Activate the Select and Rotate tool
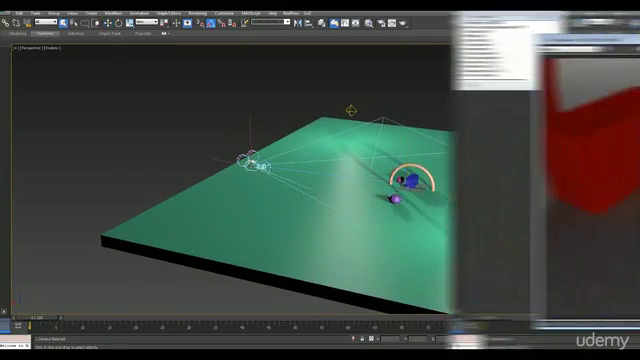This screenshot has height=360, width=640. click(x=118, y=23)
